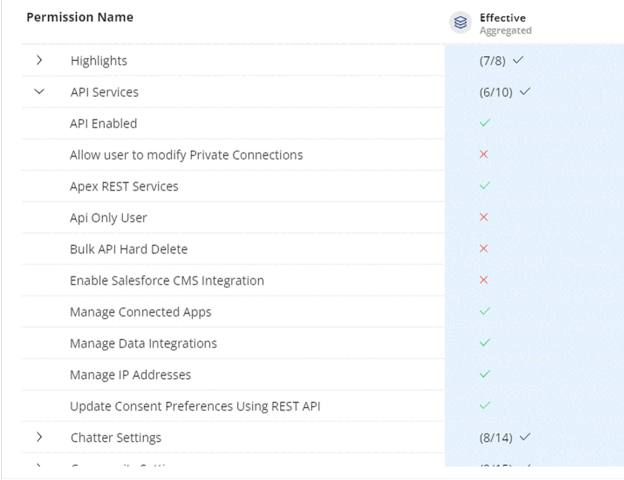Click green checkmark for Manage IP Addresses
The height and width of the screenshot is (480, 624).
484,374
